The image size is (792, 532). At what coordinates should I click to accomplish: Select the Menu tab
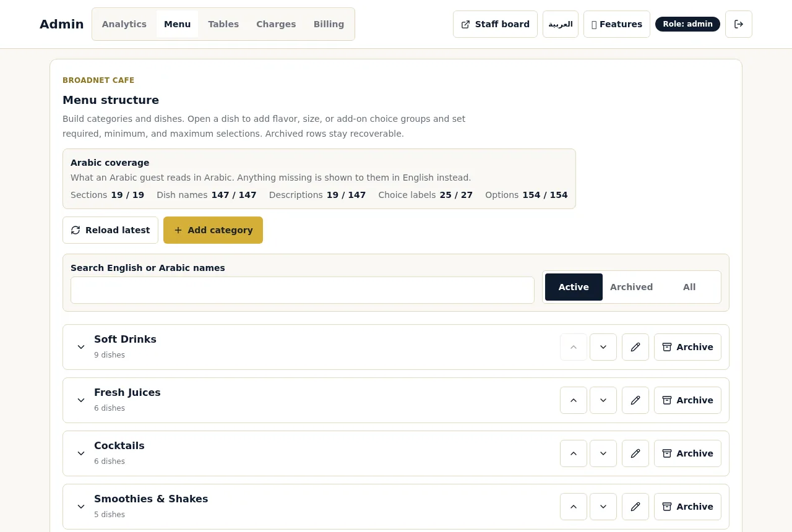click(178, 24)
